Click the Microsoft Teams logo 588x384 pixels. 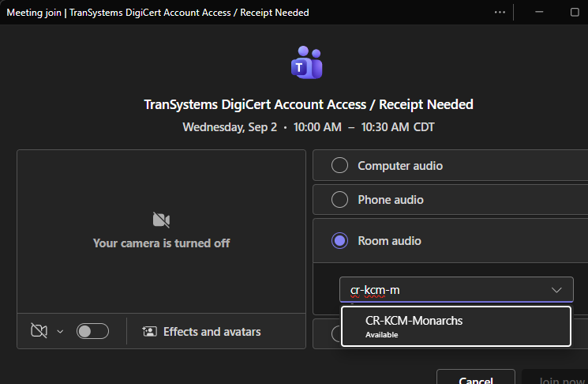(x=306, y=62)
